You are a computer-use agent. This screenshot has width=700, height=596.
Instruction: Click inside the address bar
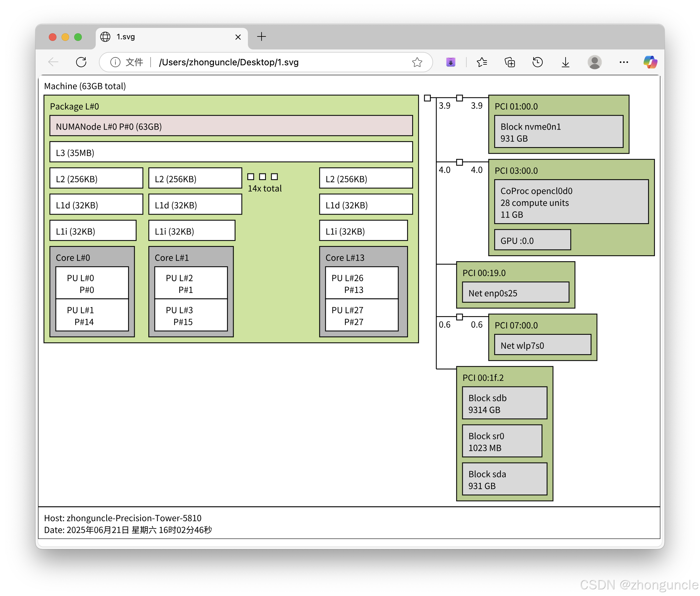[270, 62]
